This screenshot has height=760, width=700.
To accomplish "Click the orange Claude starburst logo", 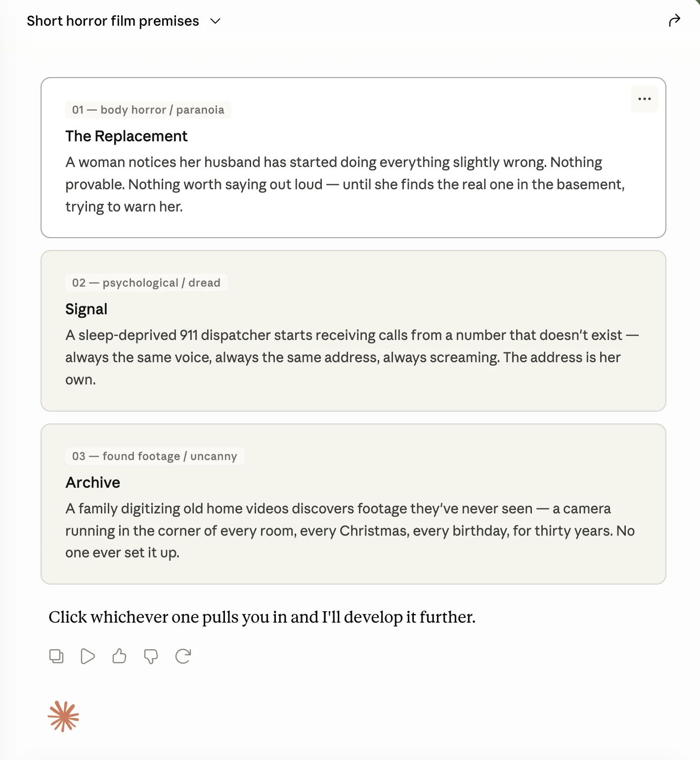I will [x=63, y=716].
